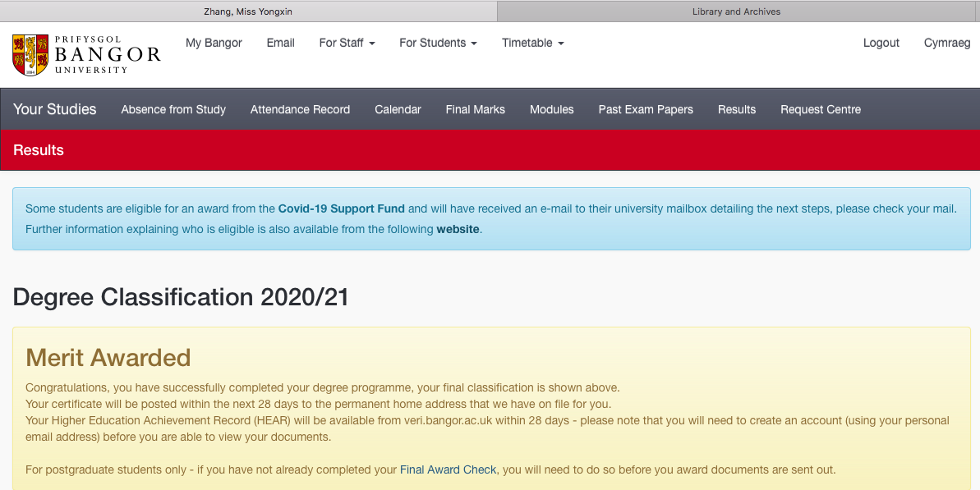Switch to Library and Archives tab
This screenshot has width=980, height=490.
pyautogui.click(x=736, y=11)
